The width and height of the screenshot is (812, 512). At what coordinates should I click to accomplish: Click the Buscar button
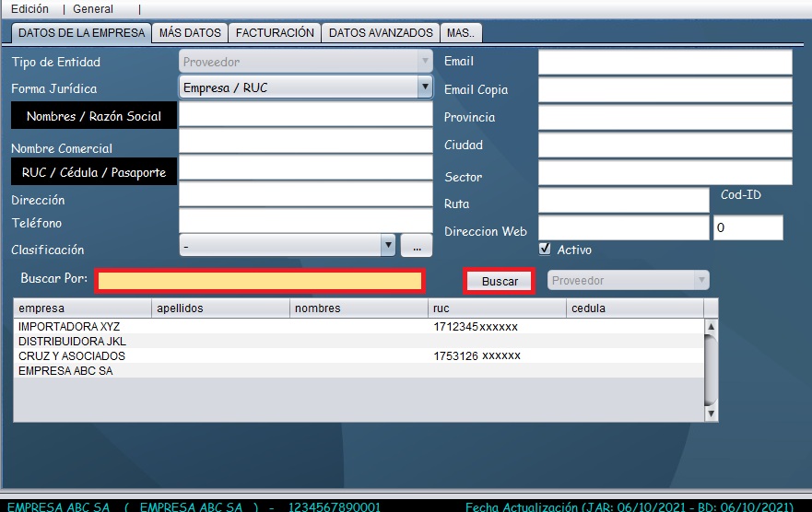click(x=500, y=281)
